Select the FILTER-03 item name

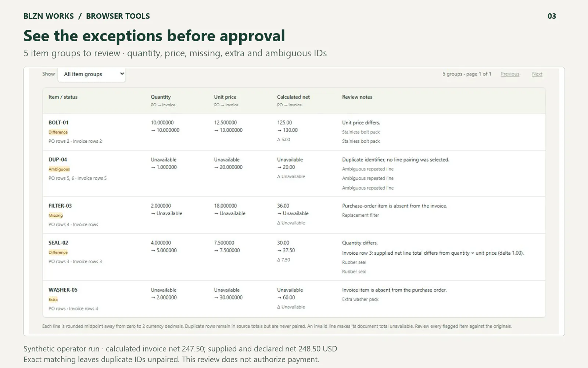pos(60,206)
